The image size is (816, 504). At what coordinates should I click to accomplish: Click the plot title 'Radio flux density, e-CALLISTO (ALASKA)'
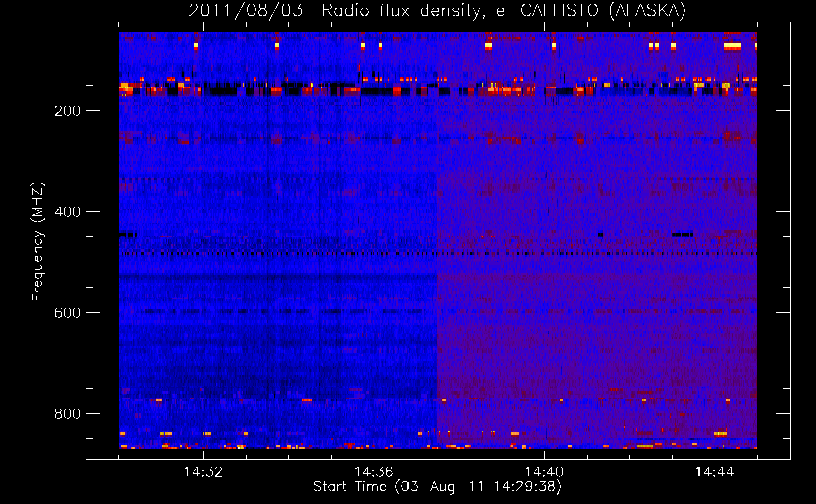click(503, 10)
